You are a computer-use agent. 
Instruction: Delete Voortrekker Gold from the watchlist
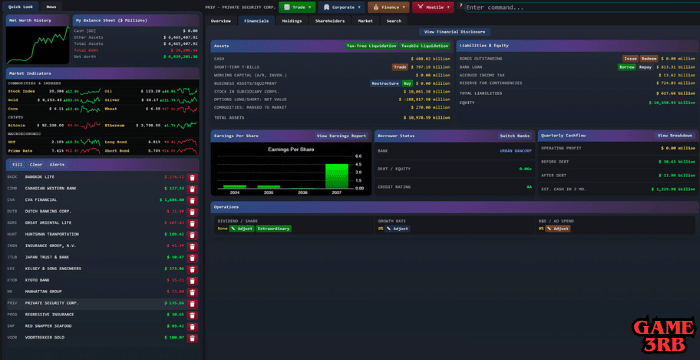[192, 338]
